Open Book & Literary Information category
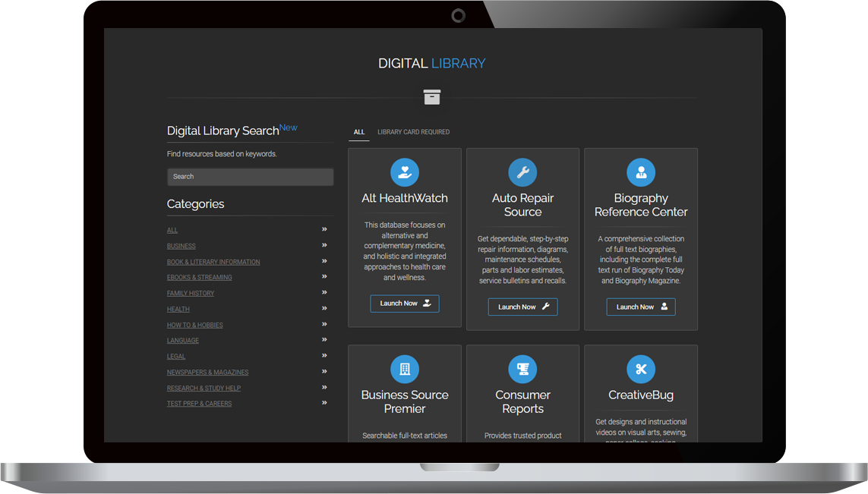The width and height of the screenshot is (868, 494). coord(213,262)
